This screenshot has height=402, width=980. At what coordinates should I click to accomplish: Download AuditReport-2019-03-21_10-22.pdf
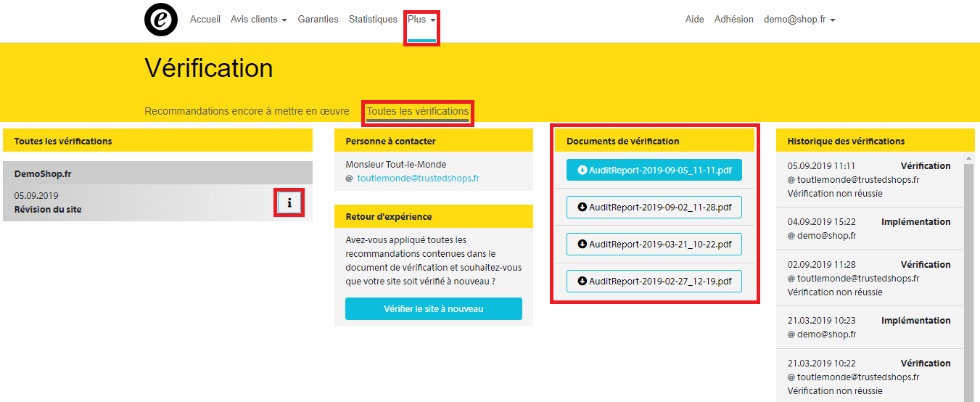[654, 244]
